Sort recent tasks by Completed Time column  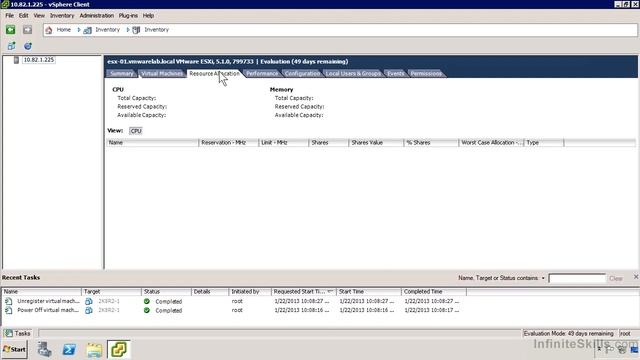click(x=434, y=291)
